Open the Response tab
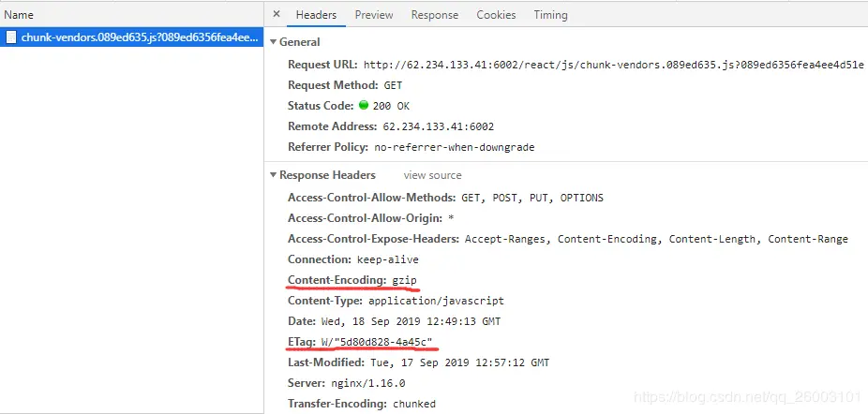 click(435, 15)
